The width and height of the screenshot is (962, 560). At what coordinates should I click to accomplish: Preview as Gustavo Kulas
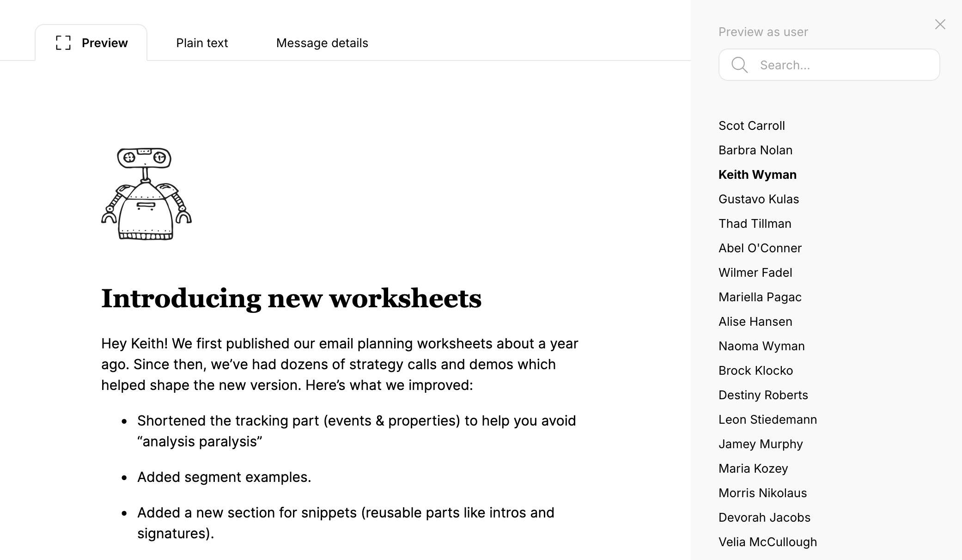tap(758, 199)
